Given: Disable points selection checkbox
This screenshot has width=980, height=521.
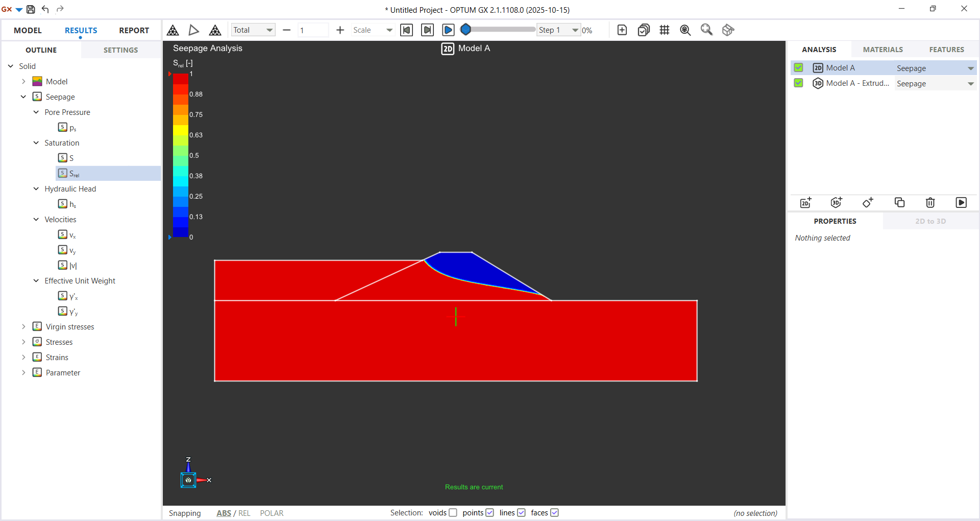Looking at the screenshot, I should (490, 512).
